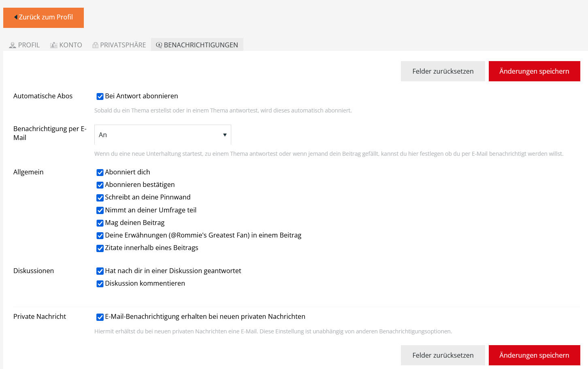Switch to the KONTO tab
Viewport: 588px width, 369px height.
(66, 45)
